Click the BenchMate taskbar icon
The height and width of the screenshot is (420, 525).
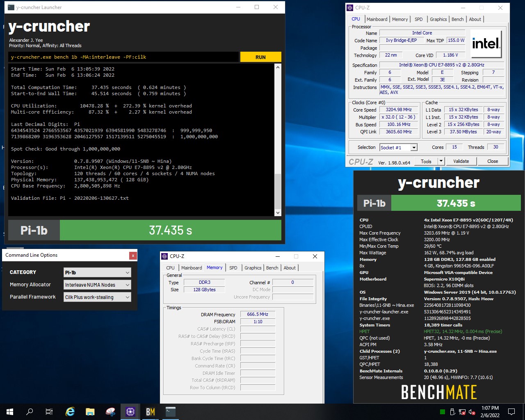[151, 412]
